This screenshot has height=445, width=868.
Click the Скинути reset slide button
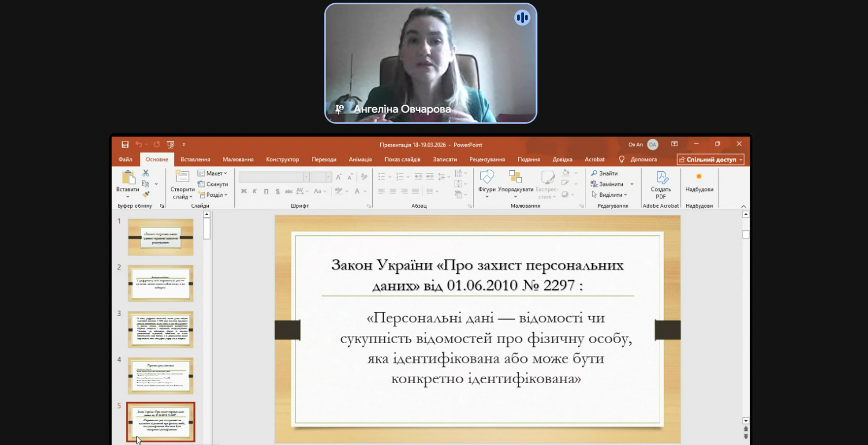pyautogui.click(x=213, y=184)
